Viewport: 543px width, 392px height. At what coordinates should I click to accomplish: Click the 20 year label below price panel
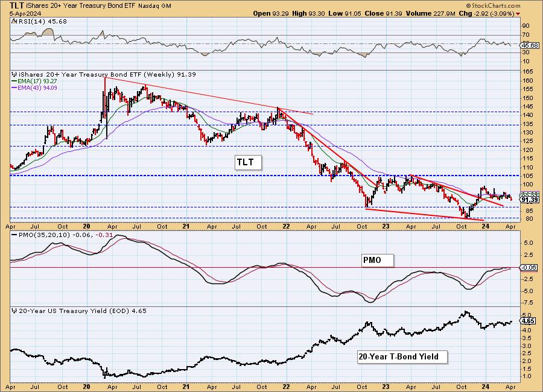(x=86, y=227)
